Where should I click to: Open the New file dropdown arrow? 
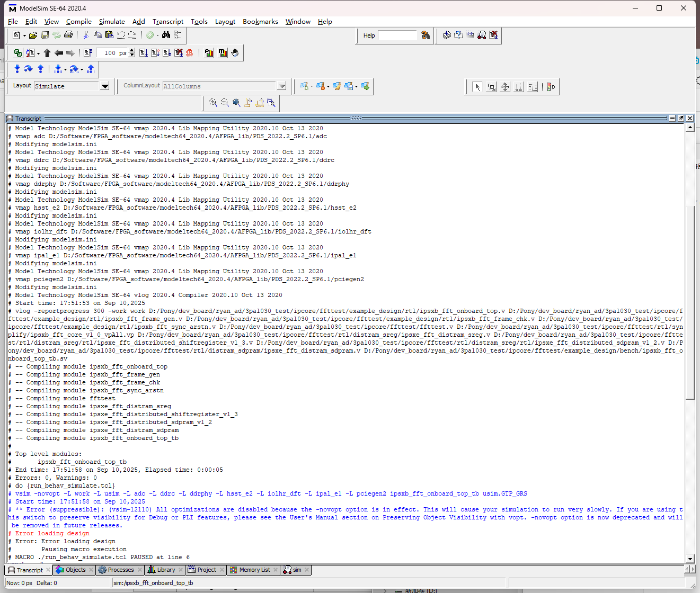click(x=24, y=35)
